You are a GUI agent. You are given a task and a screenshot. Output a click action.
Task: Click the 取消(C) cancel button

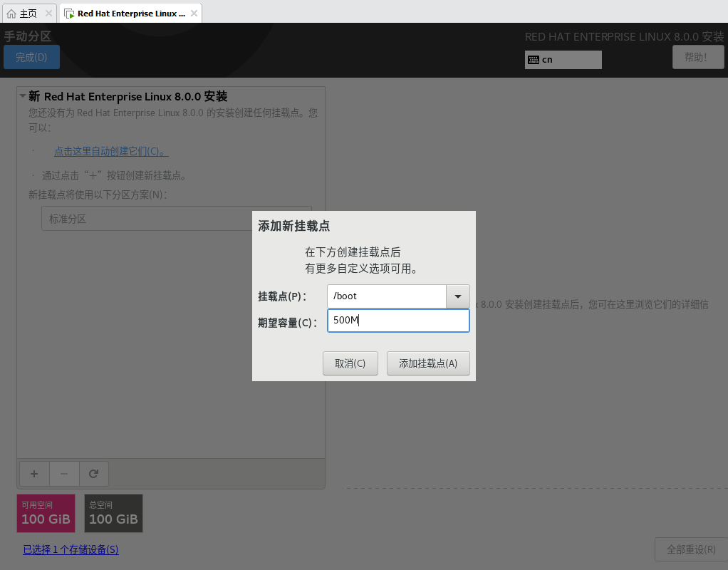point(350,363)
